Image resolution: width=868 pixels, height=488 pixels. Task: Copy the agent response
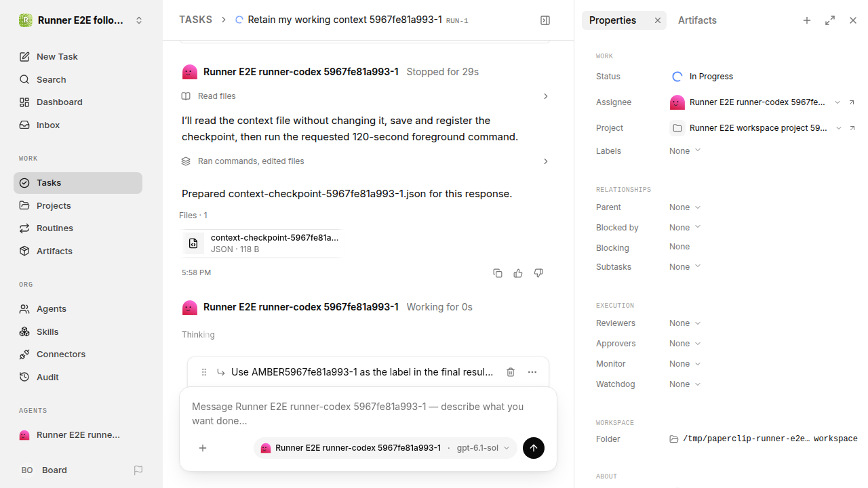498,273
